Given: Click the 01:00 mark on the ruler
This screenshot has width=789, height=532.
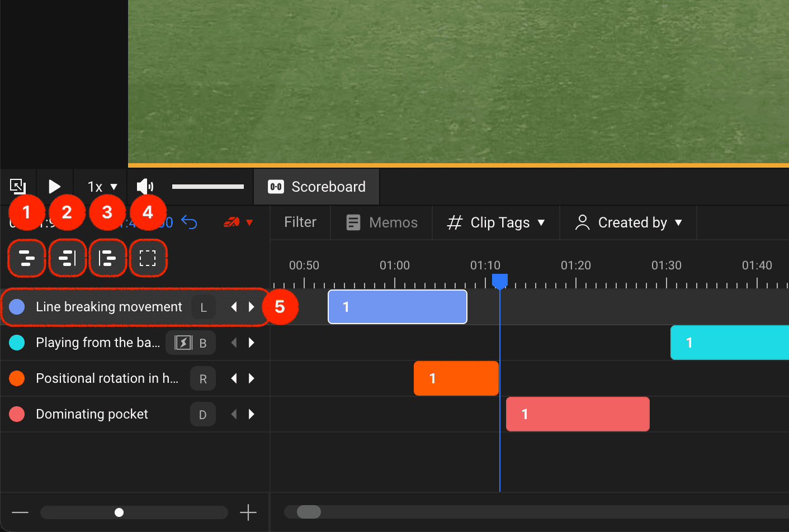Looking at the screenshot, I should [x=395, y=265].
